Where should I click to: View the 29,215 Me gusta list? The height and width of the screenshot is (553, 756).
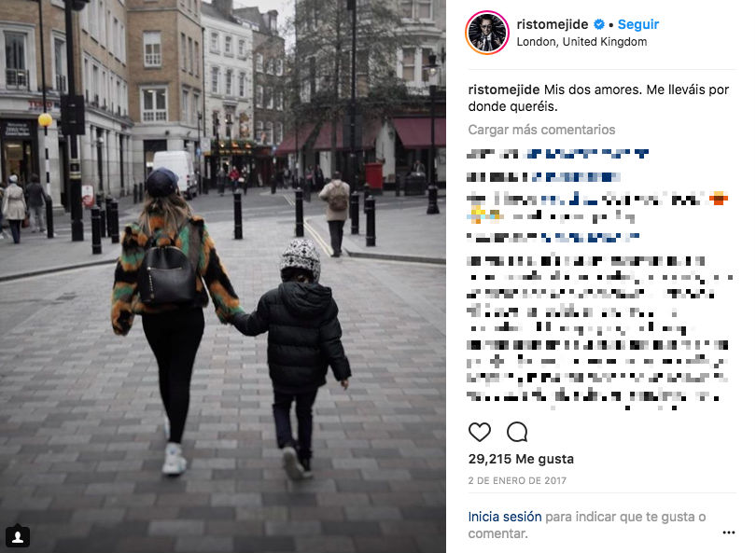tap(521, 459)
